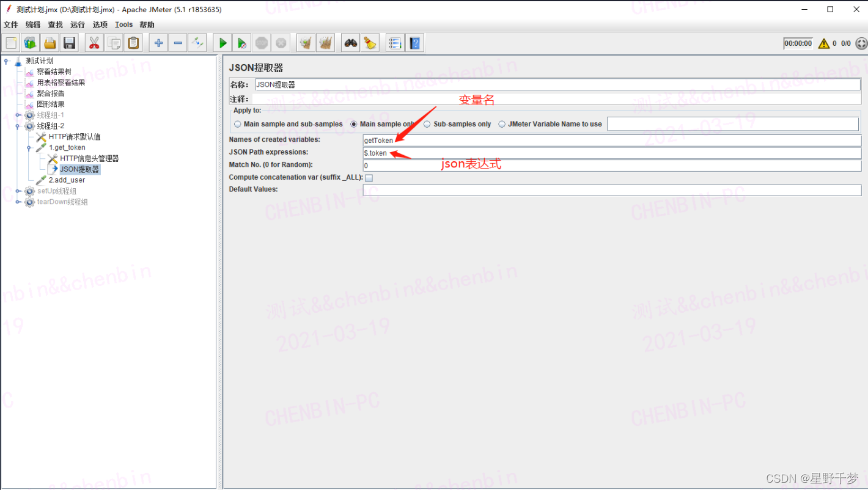Click the Open file folder icon
The width and height of the screenshot is (868, 490).
coord(50,43)
